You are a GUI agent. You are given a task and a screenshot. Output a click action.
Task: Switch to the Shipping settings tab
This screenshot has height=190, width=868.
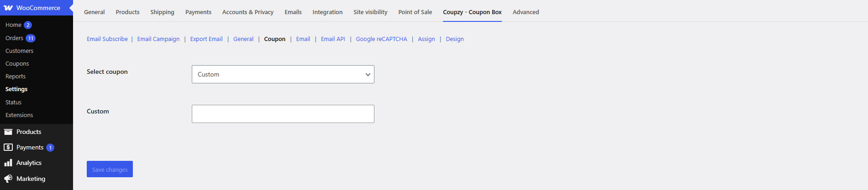(x=162, y=12)
